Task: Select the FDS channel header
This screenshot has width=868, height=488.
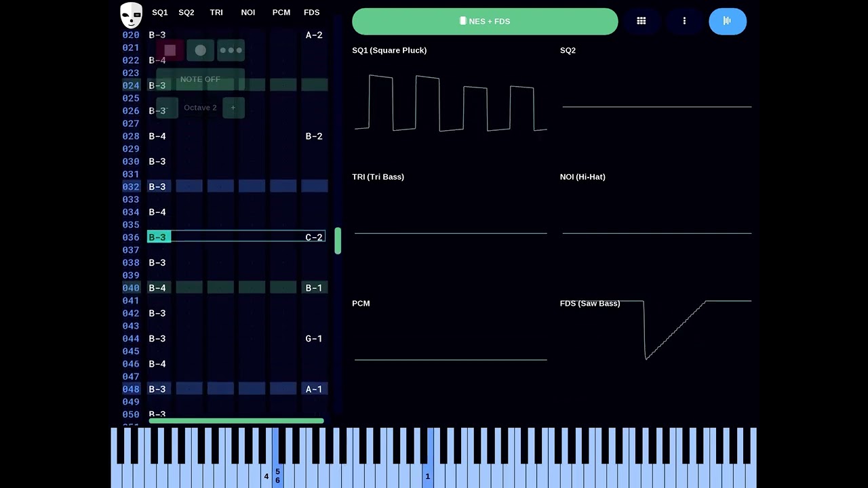Action: 312,12
